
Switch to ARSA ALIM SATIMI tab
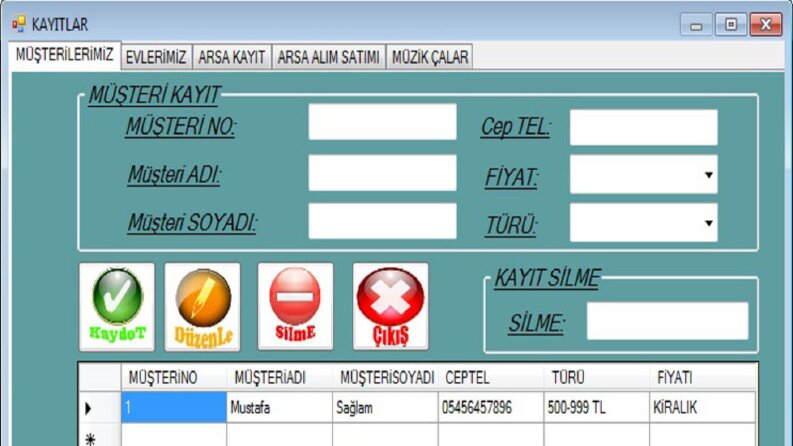tap(329, 57)
